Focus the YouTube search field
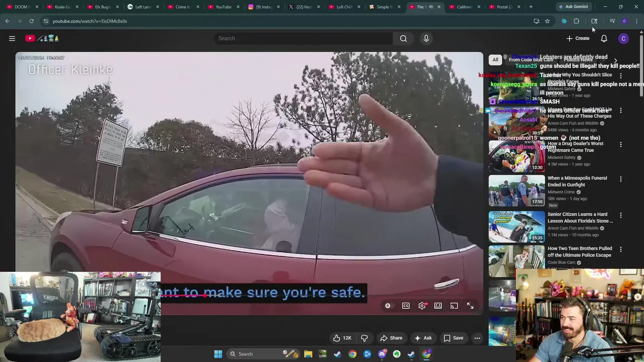This screenshot has height=362, width=644. pos(304,38)
